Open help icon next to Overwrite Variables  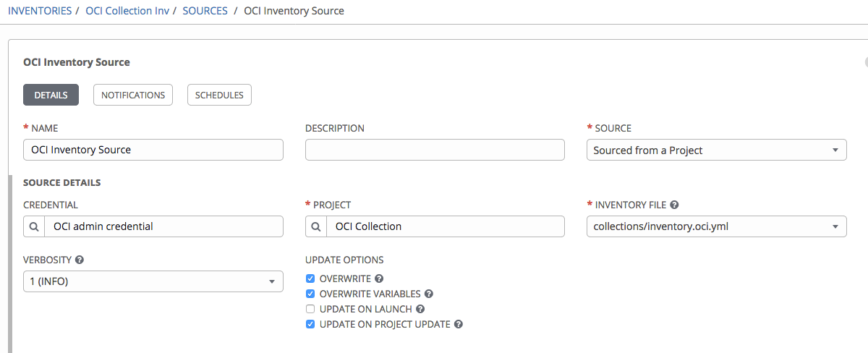[429, 294]
